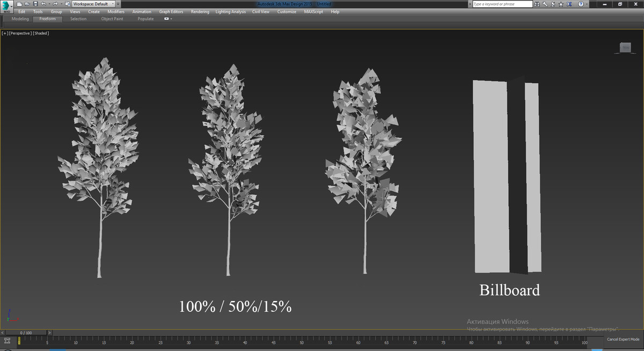Click the Favorites star icon
The height and width of the screenshot is (351, 644).
(561, 3)
